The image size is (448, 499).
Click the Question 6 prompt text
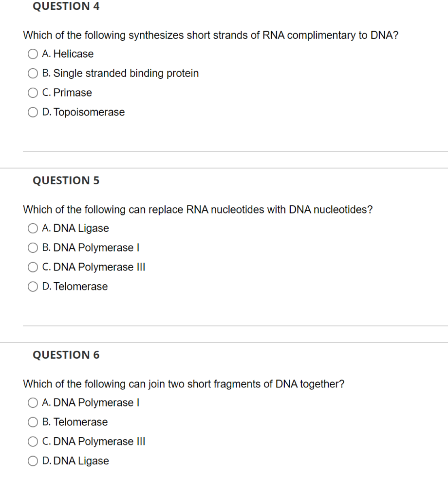pyautogui.click(x=184, y=384)
